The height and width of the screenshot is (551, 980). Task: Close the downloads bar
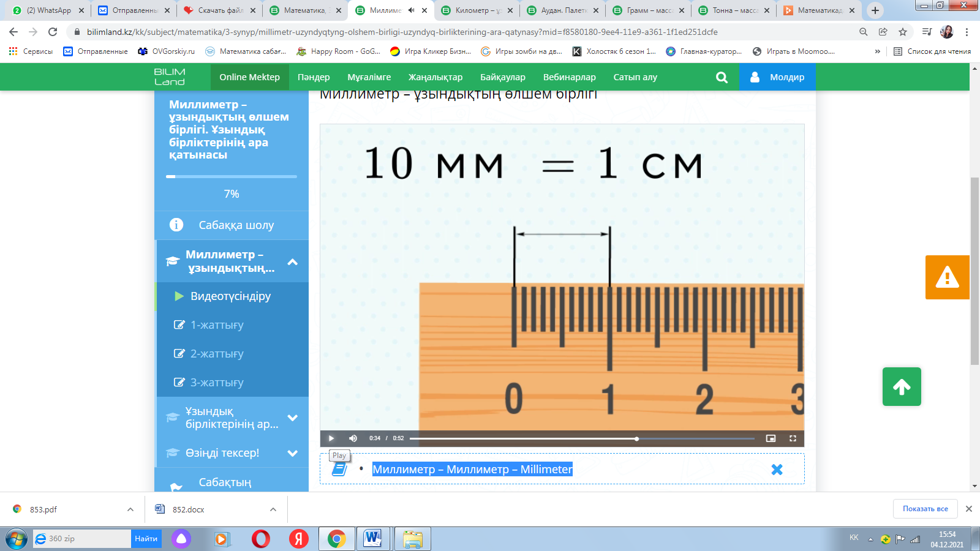tap(969, 509)
